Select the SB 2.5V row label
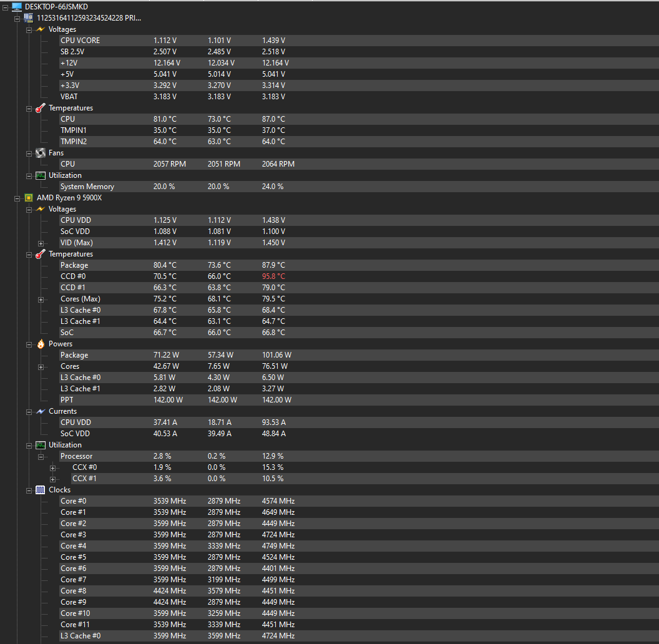The image size is (659, 644). tap(72, 52)
